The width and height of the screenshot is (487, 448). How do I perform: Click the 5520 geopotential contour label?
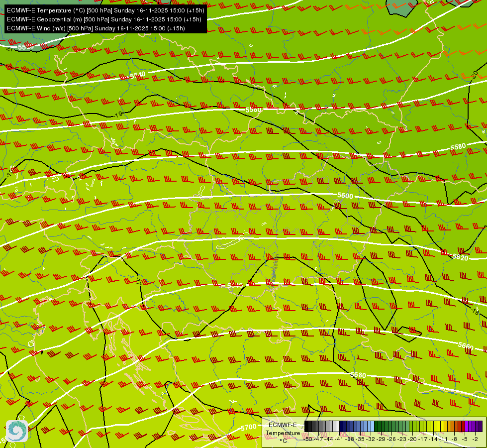pos(26,47)
